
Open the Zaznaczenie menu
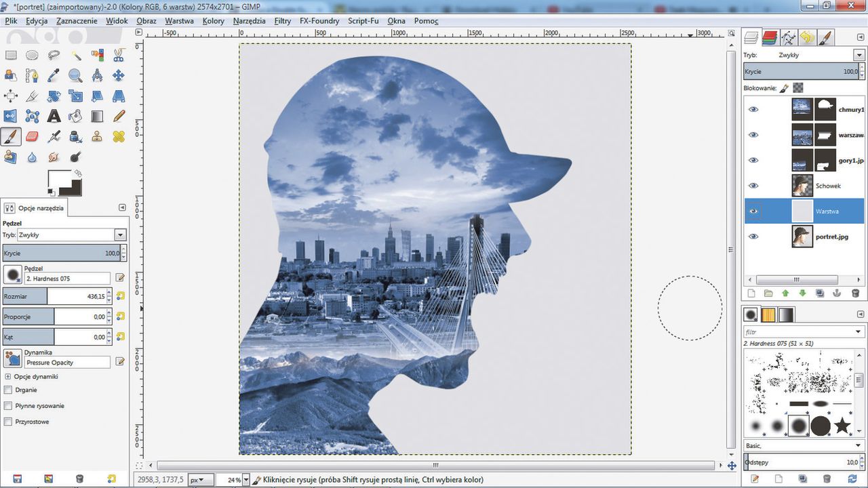(77, 21)
